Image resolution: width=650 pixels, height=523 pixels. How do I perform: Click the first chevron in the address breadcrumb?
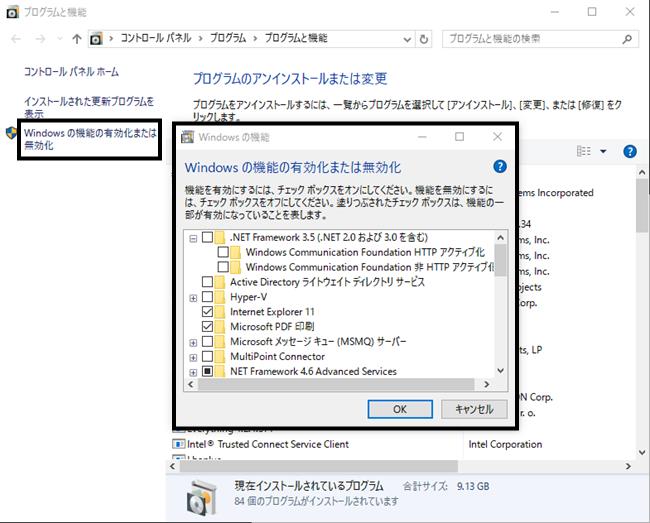(x=111, y=39)
